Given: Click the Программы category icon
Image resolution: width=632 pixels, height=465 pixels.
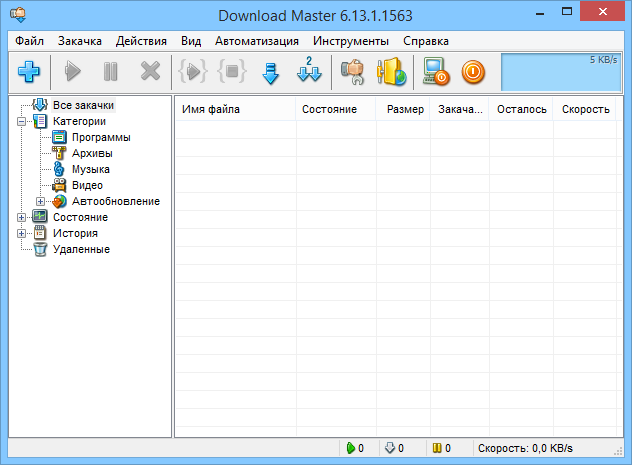Looking at the screenshot, I should pyautogui.click(x=59, y=137).
